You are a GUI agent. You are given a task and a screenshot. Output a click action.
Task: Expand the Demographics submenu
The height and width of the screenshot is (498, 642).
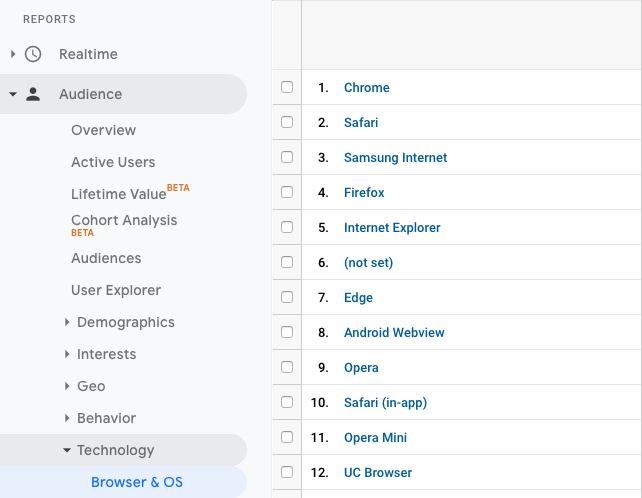(67, 322)
